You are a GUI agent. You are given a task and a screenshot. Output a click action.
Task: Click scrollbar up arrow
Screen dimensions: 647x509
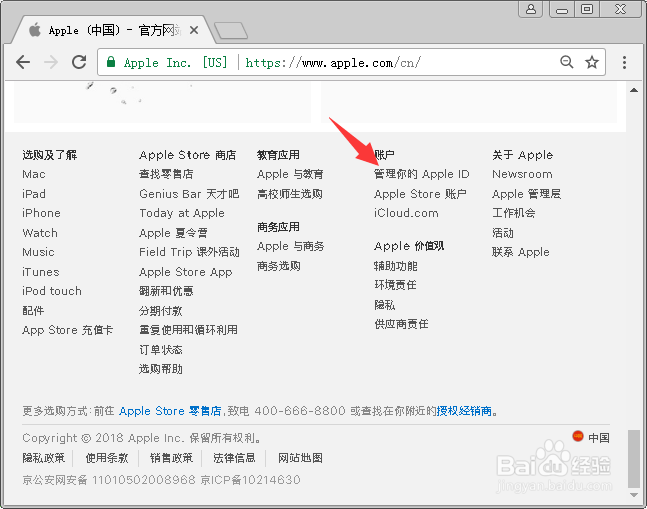(634, 90)
